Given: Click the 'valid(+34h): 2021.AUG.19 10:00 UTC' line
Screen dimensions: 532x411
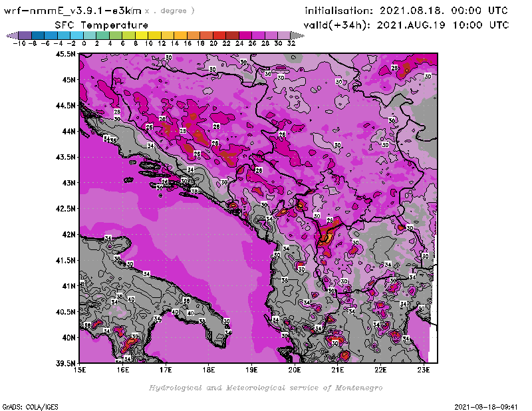Looking at the screenshot, I should (406, 25).
